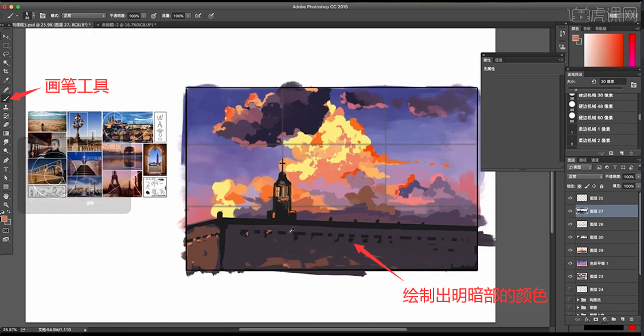Open the brush panel toggle in options bar
The width and height of the screenshot is (644, 336).
click(43, 16)
